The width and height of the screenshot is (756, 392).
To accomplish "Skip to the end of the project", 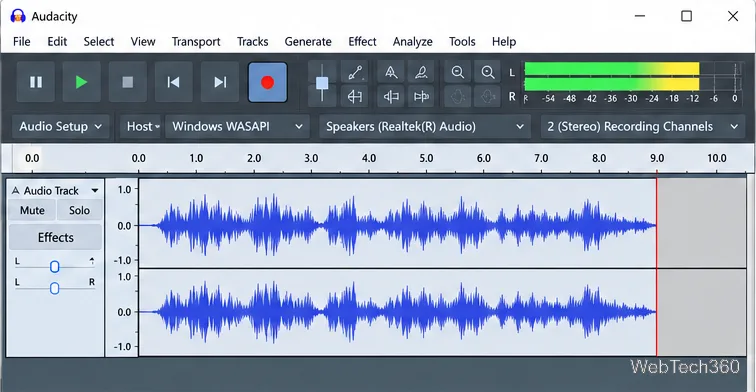I will pyautogui.click(x=220, y=82).
